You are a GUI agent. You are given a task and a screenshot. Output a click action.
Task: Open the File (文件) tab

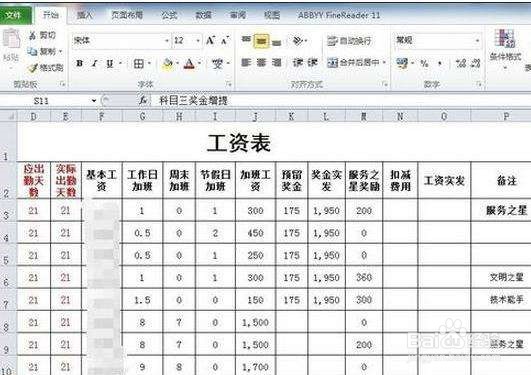point(15,15)
